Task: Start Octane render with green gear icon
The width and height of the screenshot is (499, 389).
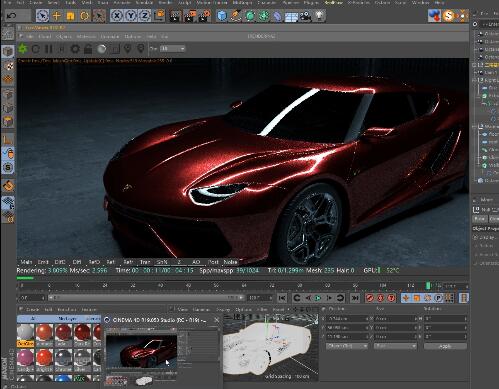Action: [x=23, y=49]
